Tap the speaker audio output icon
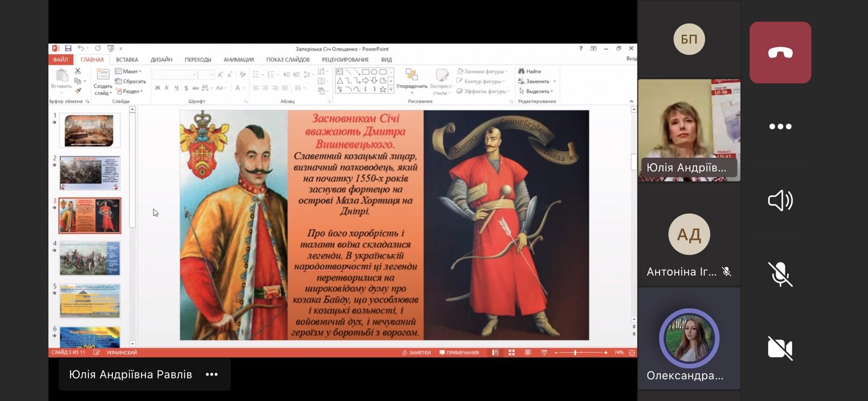 780,201
